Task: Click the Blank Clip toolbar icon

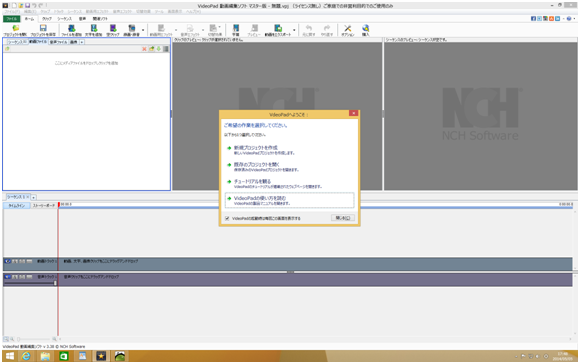Action: [113, 30]
